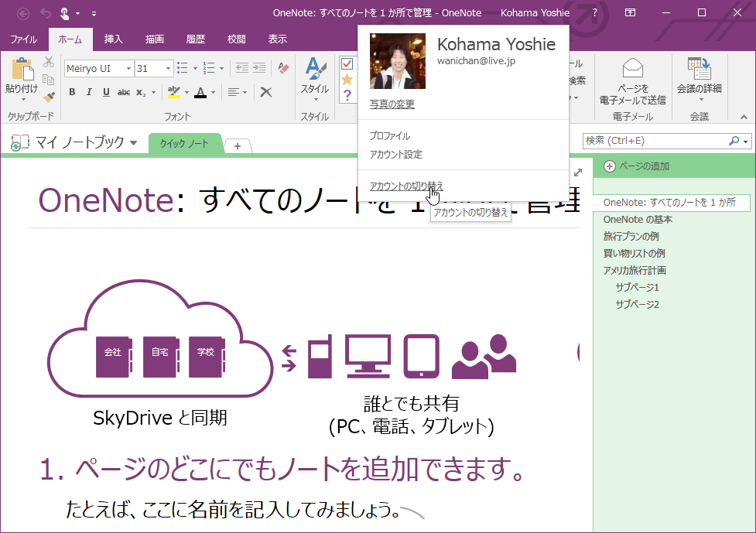The width and height of the screenshot is (756, 533).
Task: Switch to the 表示 tab
Action: [277, 39]
